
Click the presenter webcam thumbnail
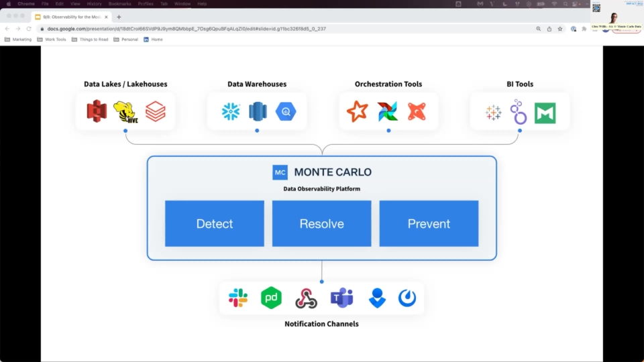tap(616, 15)
